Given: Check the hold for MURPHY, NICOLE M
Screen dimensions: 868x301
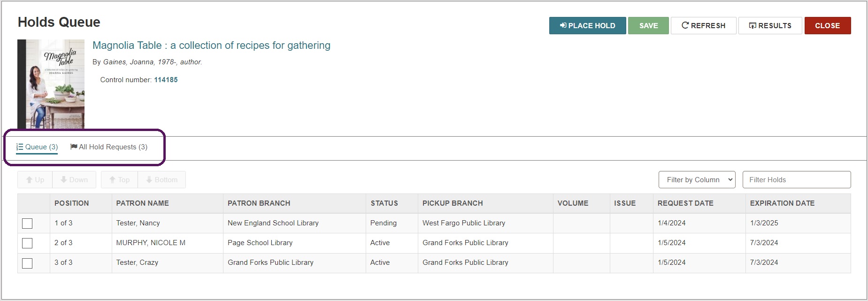Looking at the screenshot, I should pos(27,243).
